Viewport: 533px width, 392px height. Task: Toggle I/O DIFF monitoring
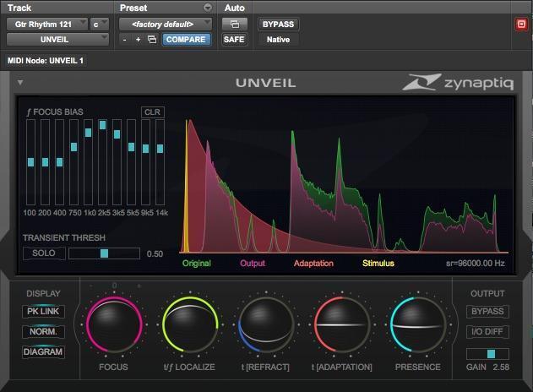[x=487, y=331]
